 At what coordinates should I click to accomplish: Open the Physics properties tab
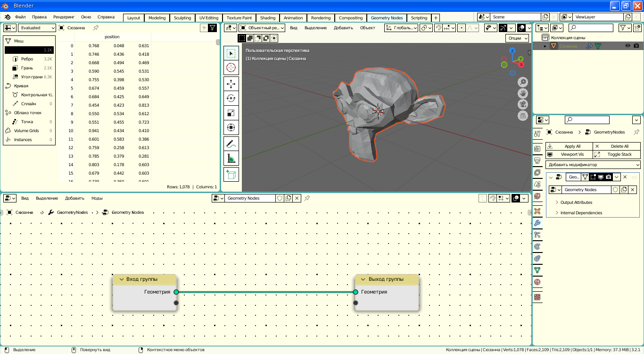[x=537, y=246]
